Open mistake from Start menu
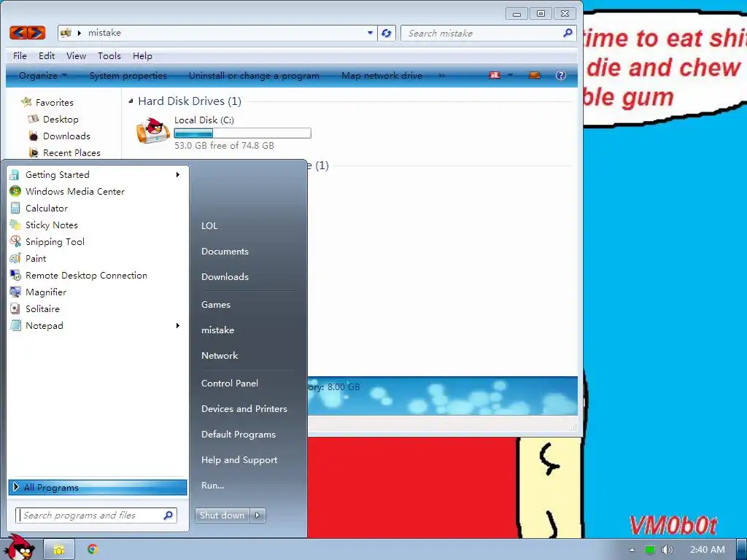Screen dimensions: 747x560 (x=217, y=330)
